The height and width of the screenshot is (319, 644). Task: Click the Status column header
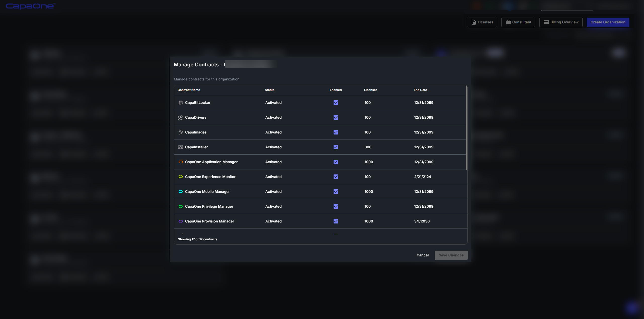(x=269, y=90)
